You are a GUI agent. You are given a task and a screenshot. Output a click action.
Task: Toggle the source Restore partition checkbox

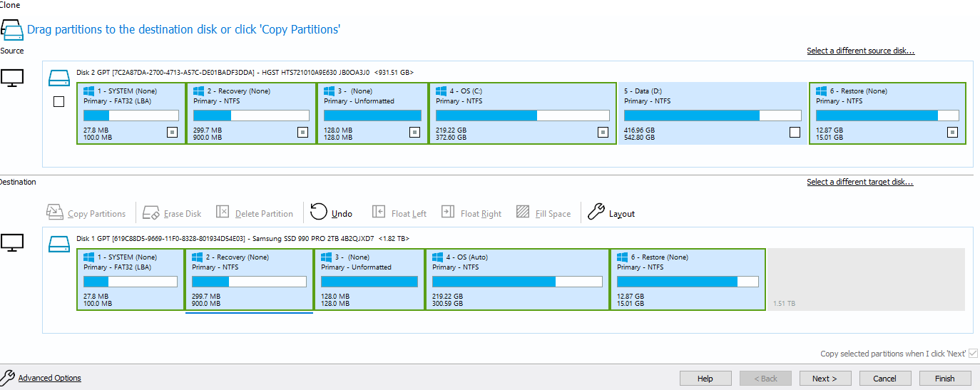point(952,132)
